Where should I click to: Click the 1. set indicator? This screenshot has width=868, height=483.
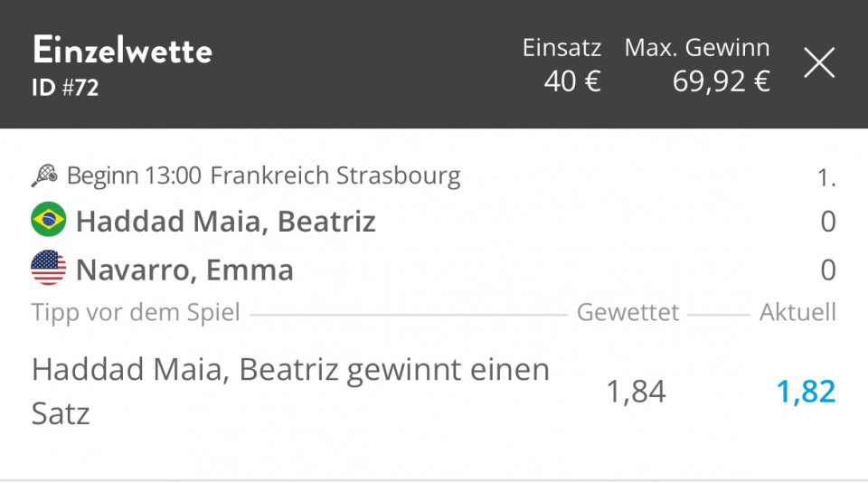click(x=826, y=178)
